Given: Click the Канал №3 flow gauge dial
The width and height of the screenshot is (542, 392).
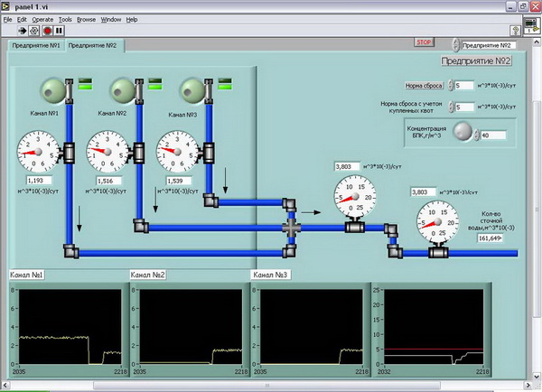Looking at the screenshot, I should click(x=177, y=152).
